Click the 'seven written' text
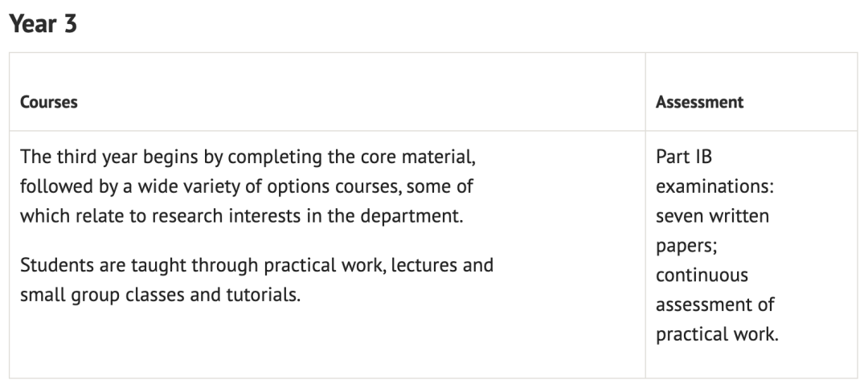Viewport: 868px width, 392px height. 712,215
